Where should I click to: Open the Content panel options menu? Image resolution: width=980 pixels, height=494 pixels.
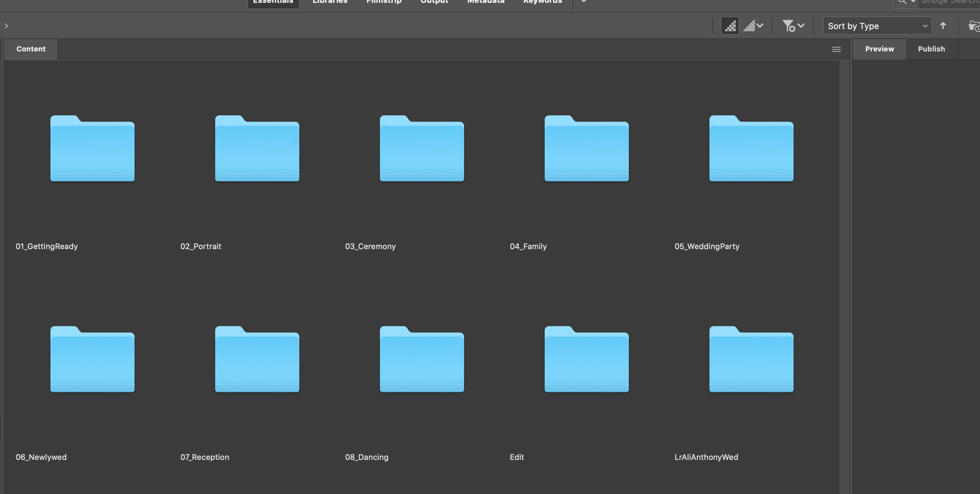click(836, 49)
